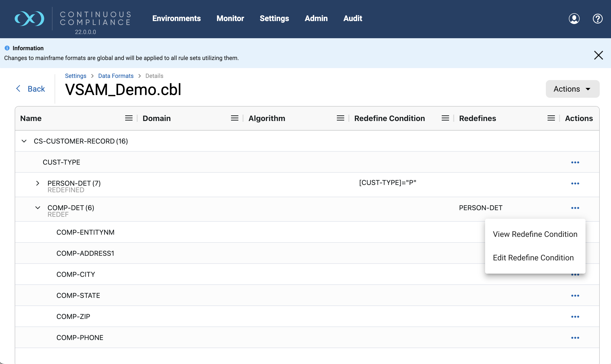Open the user profile icon
This screenshot has height=364, width=611.
574,19
